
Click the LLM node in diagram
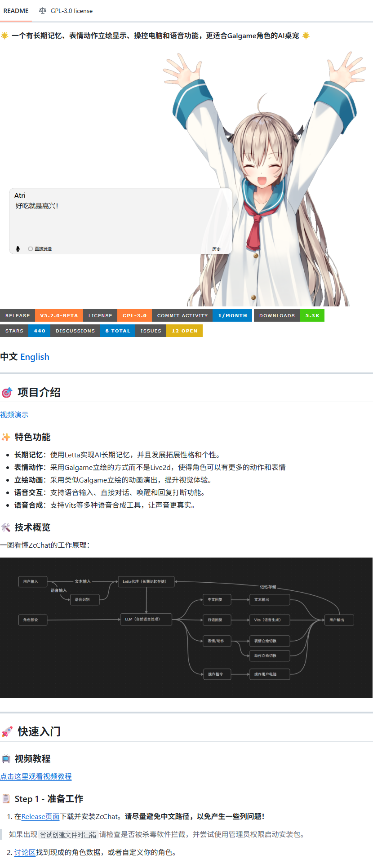click(146, 619)
